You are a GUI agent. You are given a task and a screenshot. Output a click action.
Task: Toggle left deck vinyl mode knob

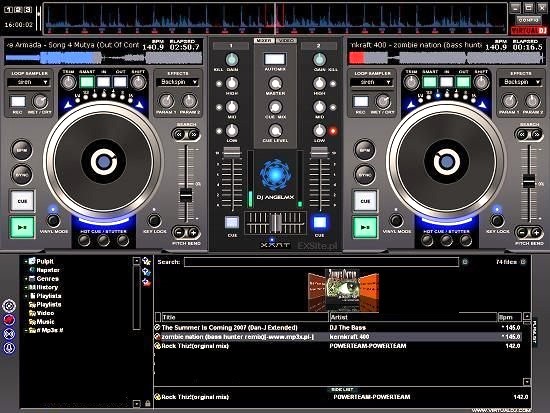point(53,221)
